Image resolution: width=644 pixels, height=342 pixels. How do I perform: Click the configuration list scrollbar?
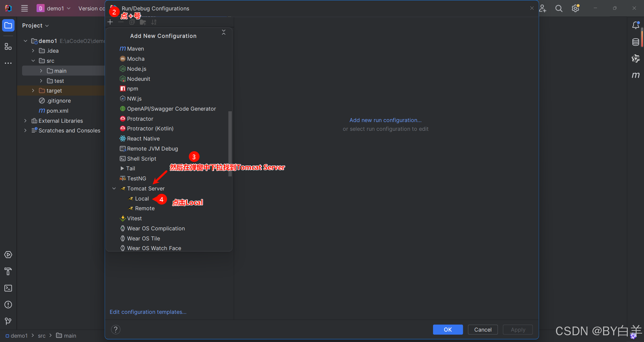coord(230,144)
